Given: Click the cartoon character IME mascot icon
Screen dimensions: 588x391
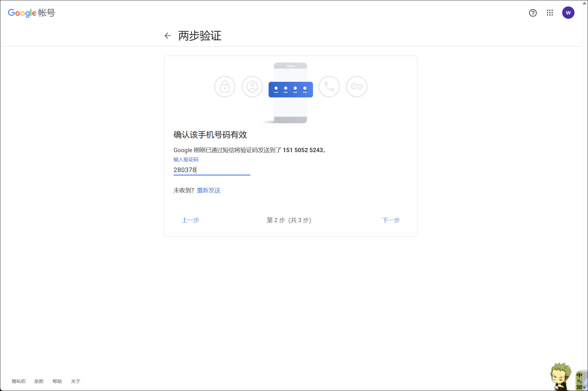Looking at the screenshot, I should 561,377.
